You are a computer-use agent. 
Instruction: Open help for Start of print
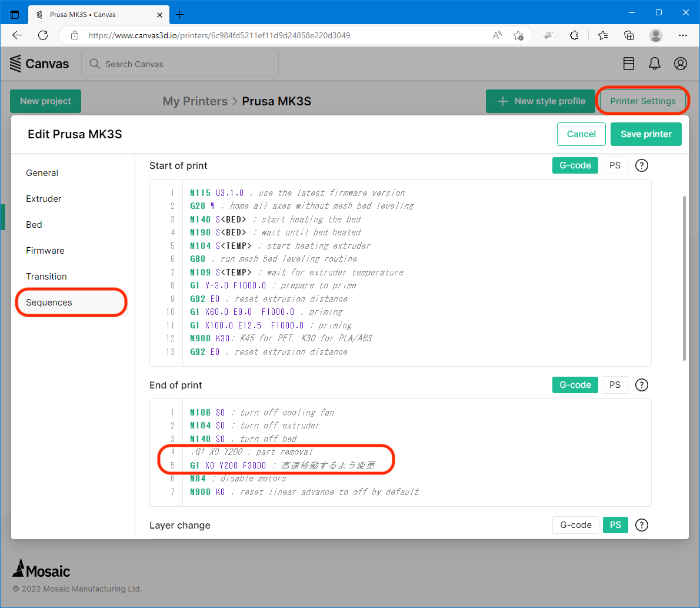pos(642,165)
